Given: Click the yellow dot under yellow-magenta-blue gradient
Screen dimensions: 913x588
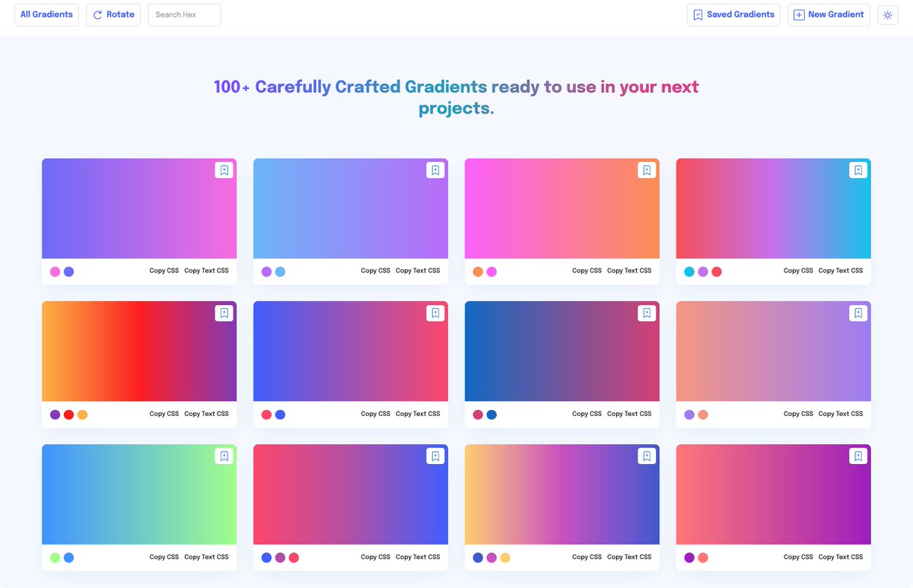Looking at the screenshot, I should coord(505,558).
